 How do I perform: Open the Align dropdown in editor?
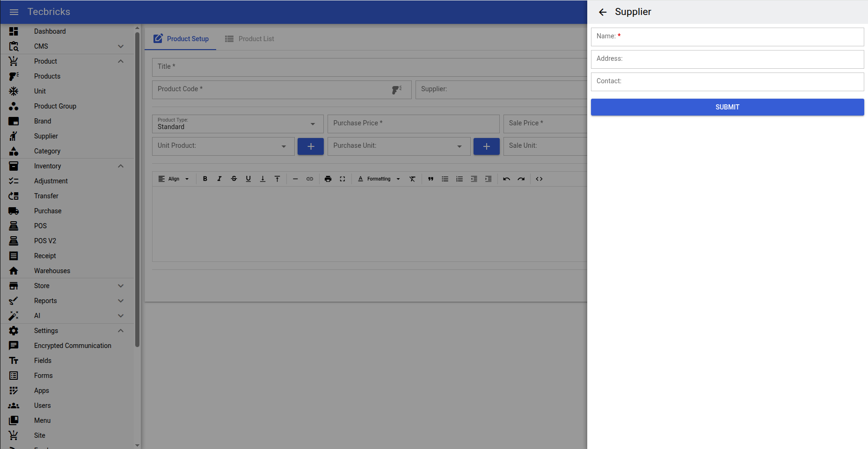pos(174,179)
